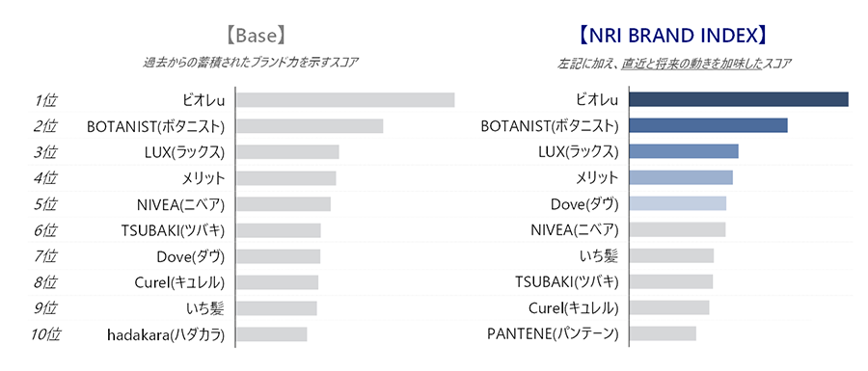Viewport: 868px width, 371px height.
Task: Click the underlined 直近と将来の動きを加味した subtitle text
Action: pyautogui.click(x=692, y=64)
